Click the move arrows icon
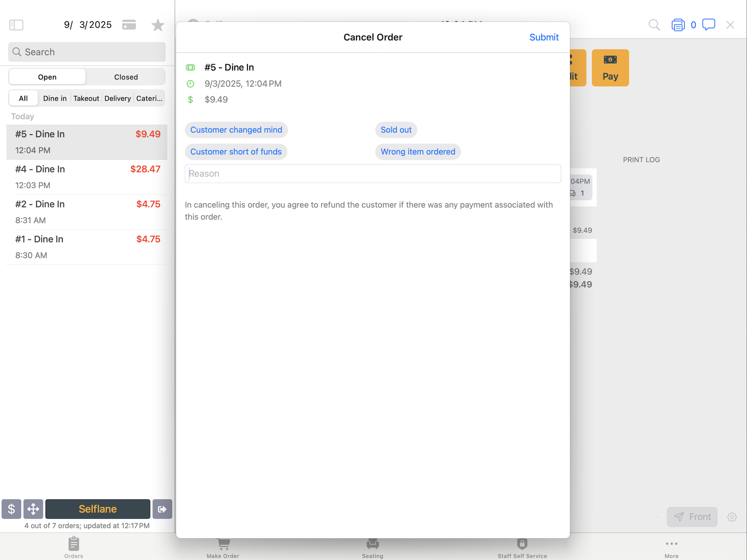The width and height of the screenshot is (747, 560). click(33, 509)
